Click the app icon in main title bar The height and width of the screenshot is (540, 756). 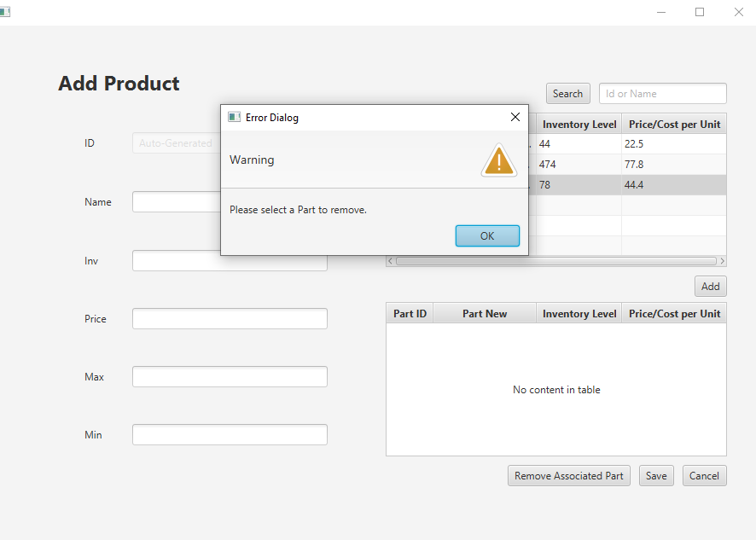5,12
